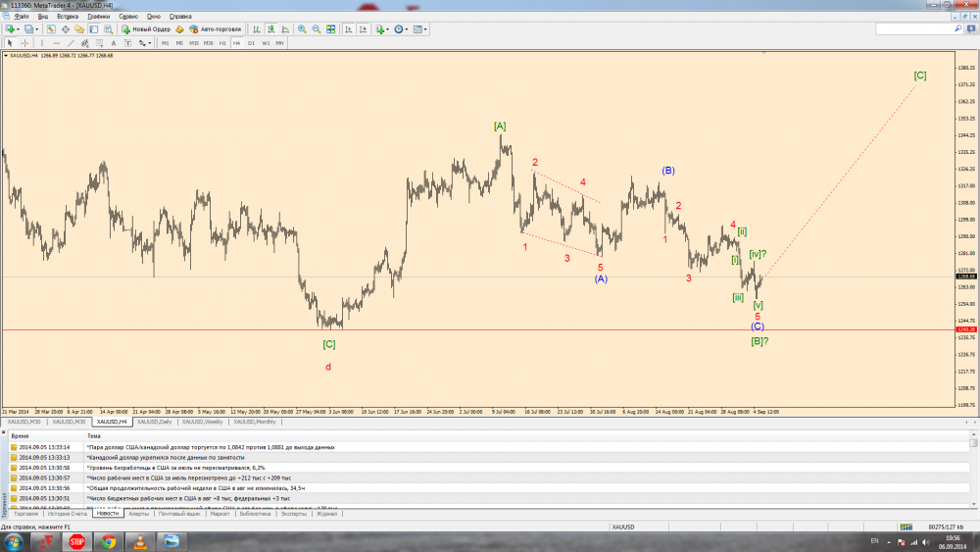Toggle Chart Shift

click(x=363, y=28)
